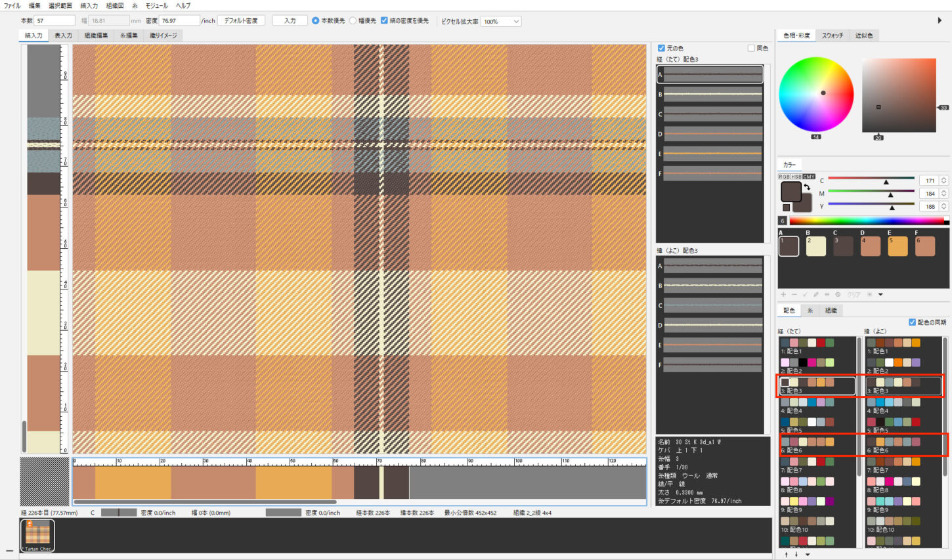This screenshot has width=952, height=560.
Task: Click the plus icon to add a color
Action: (x=783, y=295)
